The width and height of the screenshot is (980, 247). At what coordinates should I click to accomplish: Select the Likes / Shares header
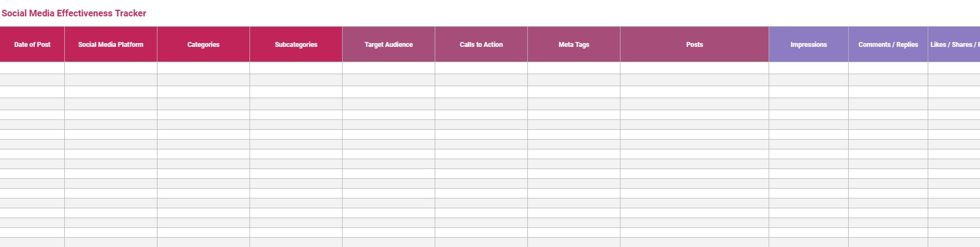[x=954, y=44]
